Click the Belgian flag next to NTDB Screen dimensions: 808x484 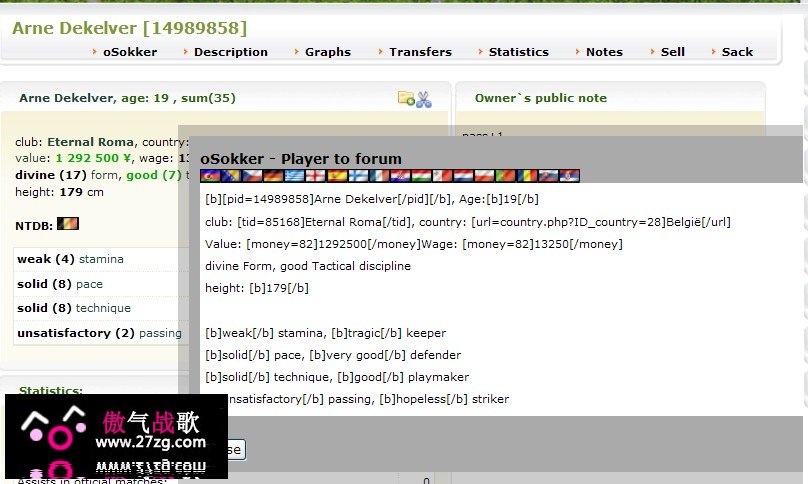click(x=68, y=224)
